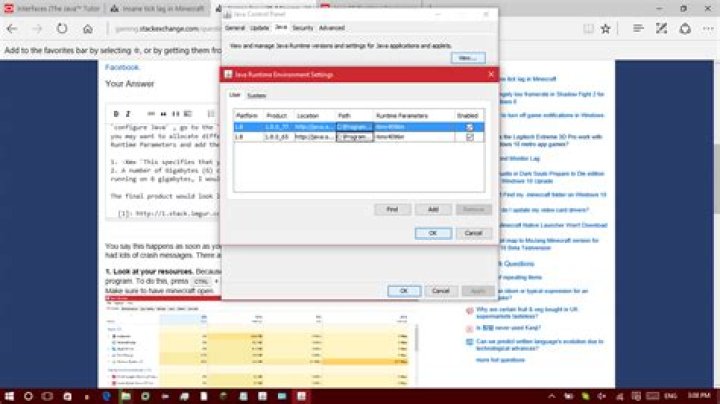Click Cancel in Java Runtime Environment Settings

473,233
